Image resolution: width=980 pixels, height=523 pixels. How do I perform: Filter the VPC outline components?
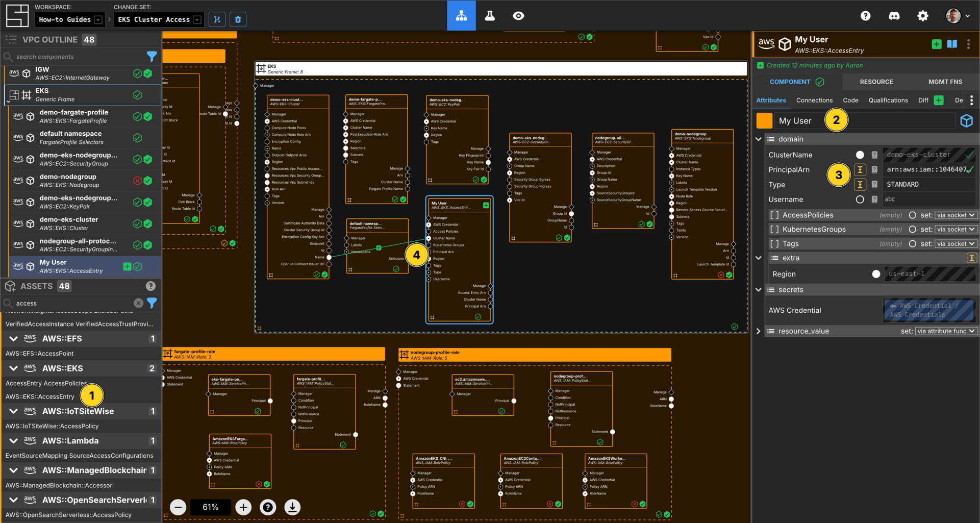click(152, 57)
